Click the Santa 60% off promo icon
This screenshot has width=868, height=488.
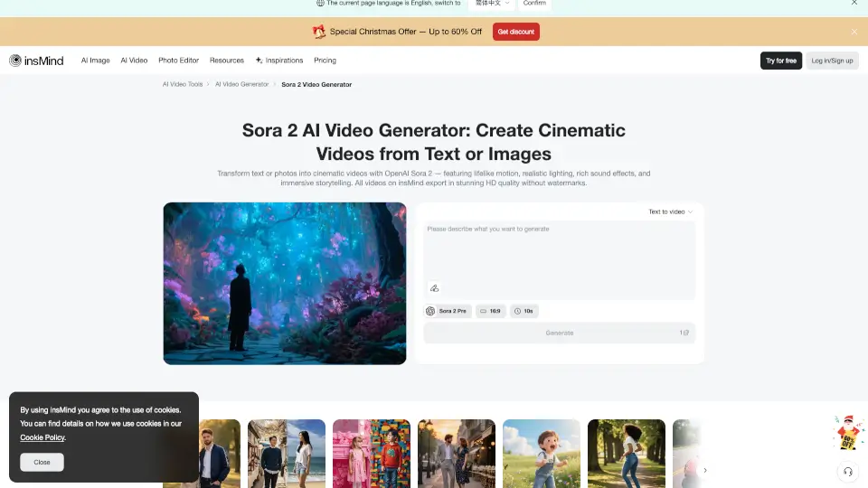(848, 433)
